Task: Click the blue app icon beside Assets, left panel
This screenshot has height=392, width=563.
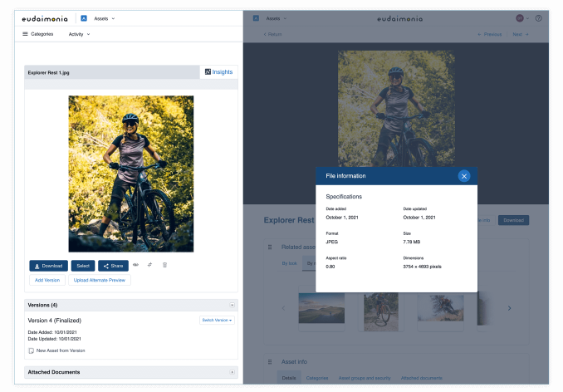Action: [84, 18]
